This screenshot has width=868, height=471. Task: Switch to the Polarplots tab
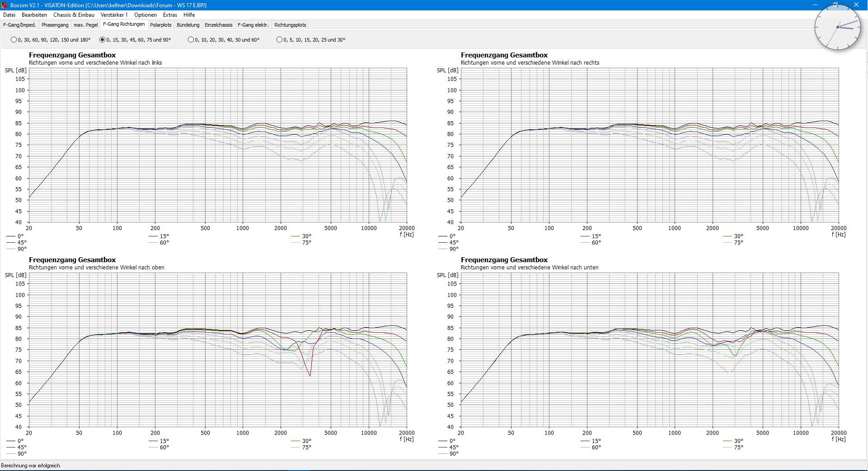tap(160, 25)
